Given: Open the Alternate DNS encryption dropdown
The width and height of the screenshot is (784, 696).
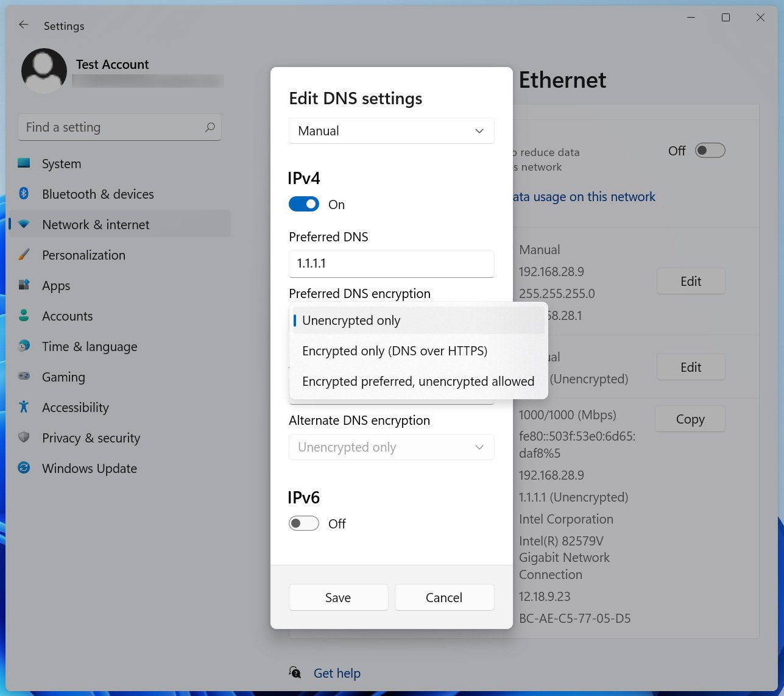Looking at the screenshot, I should [x=391, y=447].
